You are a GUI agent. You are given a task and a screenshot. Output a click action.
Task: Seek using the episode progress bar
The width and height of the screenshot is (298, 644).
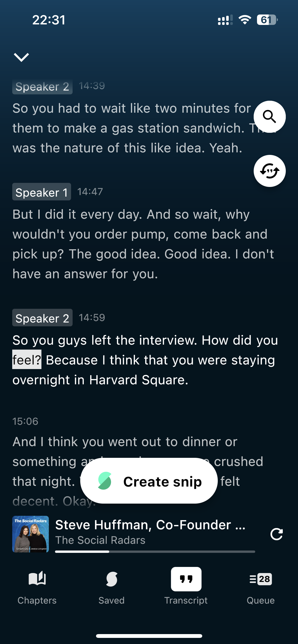pos(155,552)
